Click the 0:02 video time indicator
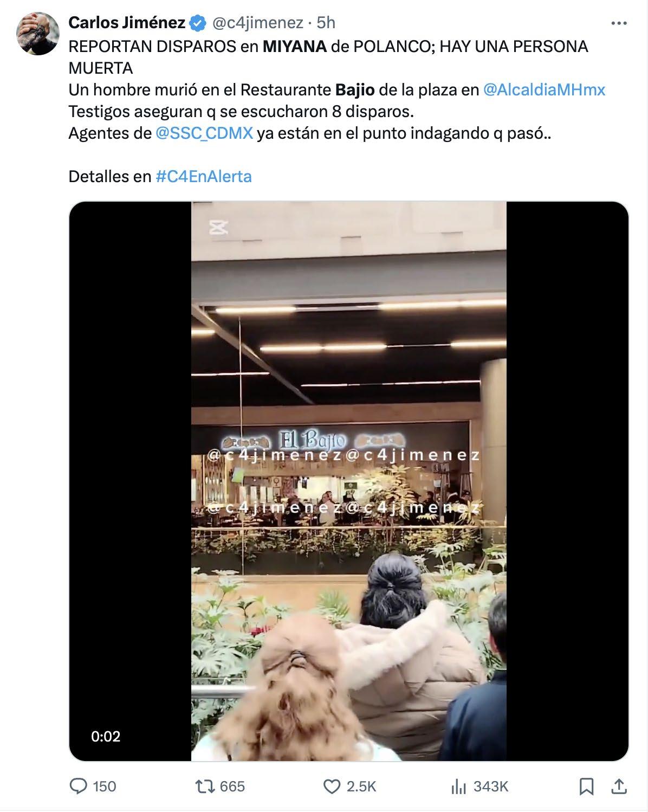This screenshot has height=812, width=648. point(106,736)
